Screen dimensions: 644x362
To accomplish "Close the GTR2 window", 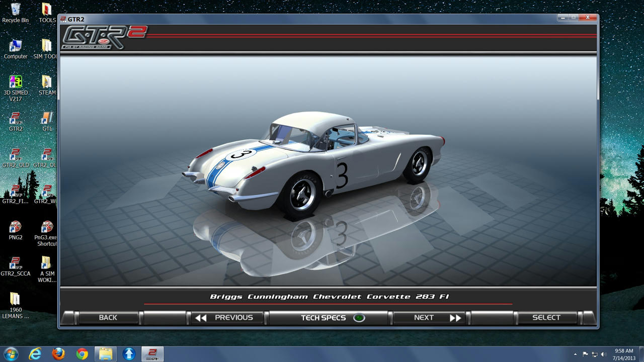I will [587, 18].
